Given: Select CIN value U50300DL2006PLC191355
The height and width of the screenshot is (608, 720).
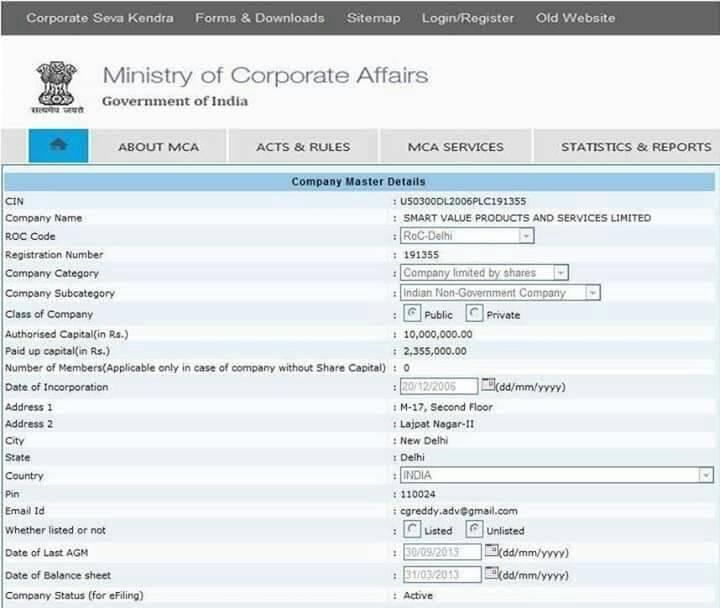Looking at the screenshot, I should (x=463, y=201).
